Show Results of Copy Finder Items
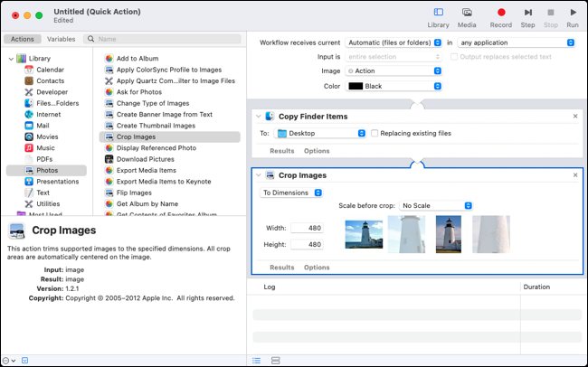Viewport: 588px width, 367px height. pos(281,151)
